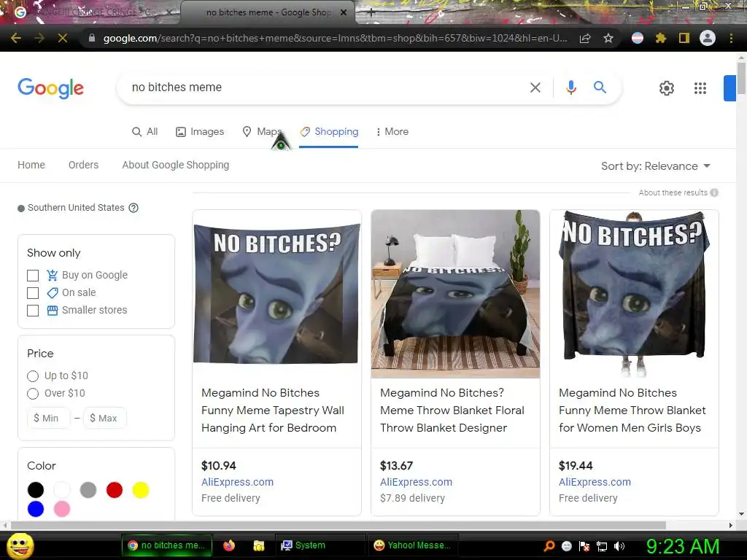747x560 pixels.
Task: Filter by red color swatch
Action: [x=115, y=489]
